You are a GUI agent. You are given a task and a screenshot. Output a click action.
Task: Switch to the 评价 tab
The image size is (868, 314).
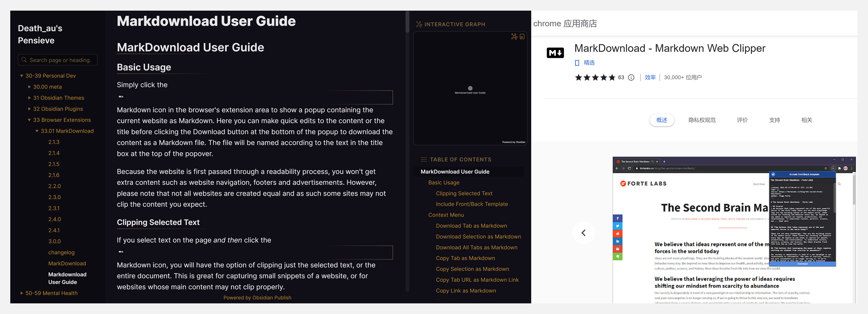tap(742, 120)
